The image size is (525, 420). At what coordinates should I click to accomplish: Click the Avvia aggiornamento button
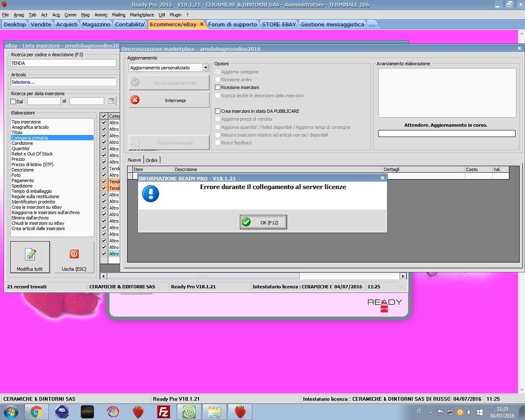[x=169, y=82]
